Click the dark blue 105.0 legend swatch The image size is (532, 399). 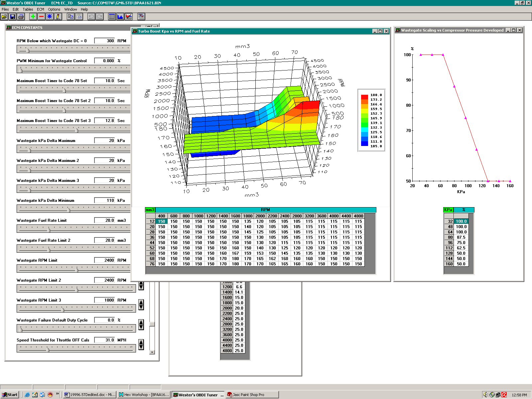click(x=364, y=144)
